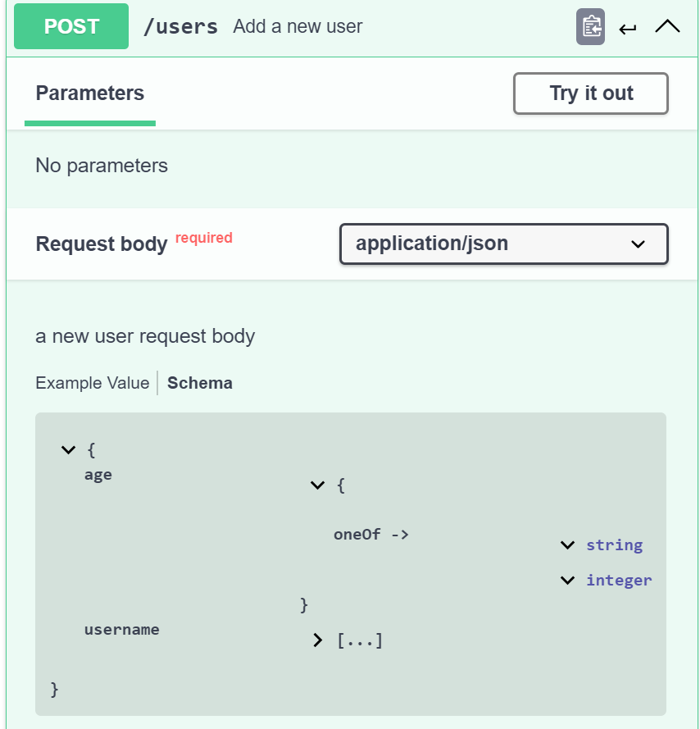Toggle the string type chevron
Viewport: 700px width, 729px height.
click(x=567, y=544)
